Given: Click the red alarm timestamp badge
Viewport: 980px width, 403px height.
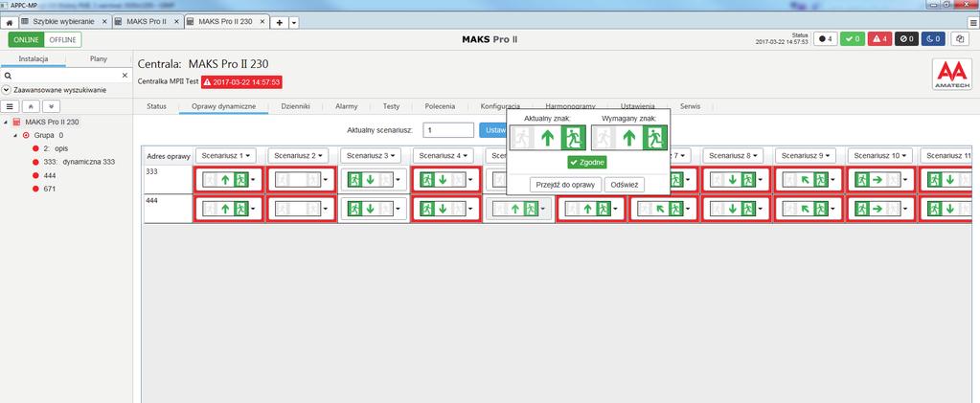Looking at the screenshot, I should coord(241,82).
